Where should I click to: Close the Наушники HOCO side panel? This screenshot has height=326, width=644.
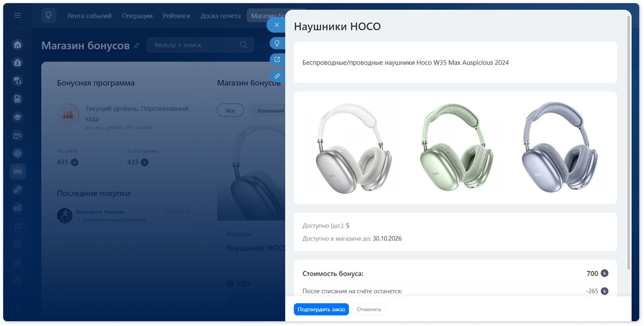click(276, 25)
